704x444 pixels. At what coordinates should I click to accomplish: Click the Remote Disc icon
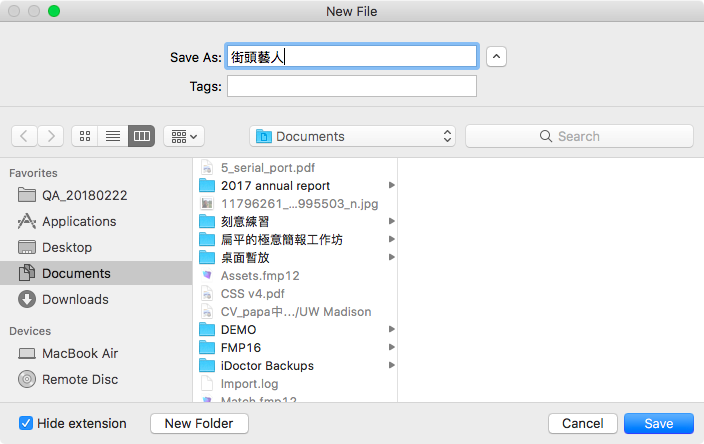pos(27,379)
